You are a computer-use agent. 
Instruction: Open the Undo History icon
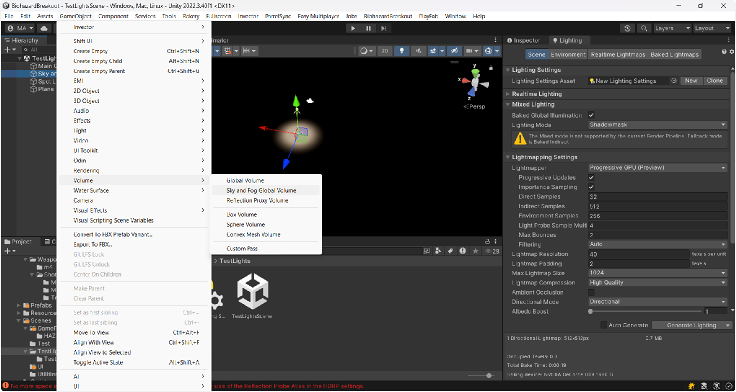click(x=628, y=28)
